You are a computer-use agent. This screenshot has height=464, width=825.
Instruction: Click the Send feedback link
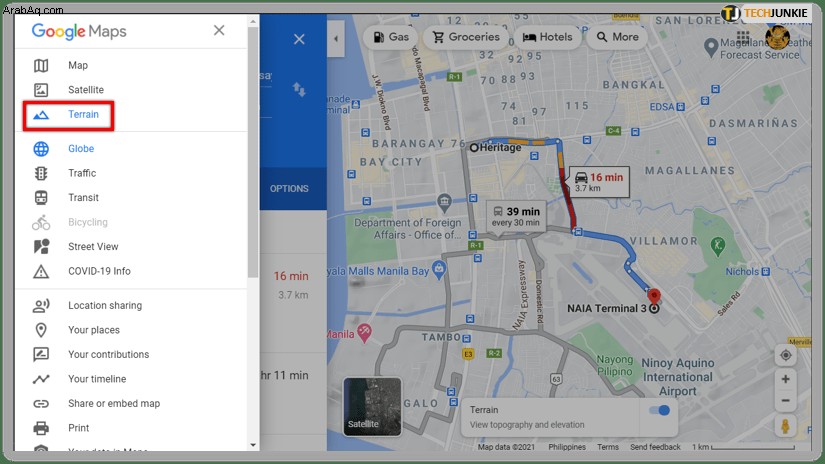pyautogui.click(x=655, y=447)
